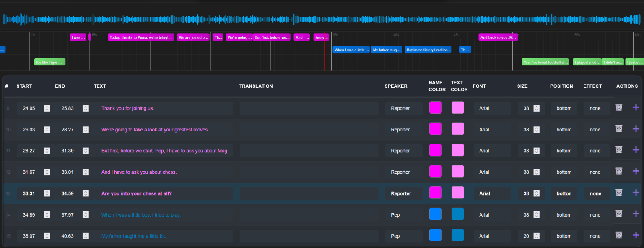Click plus icon on row 14
The width and height of the screenshot is (644, 248).
[636, 214]
